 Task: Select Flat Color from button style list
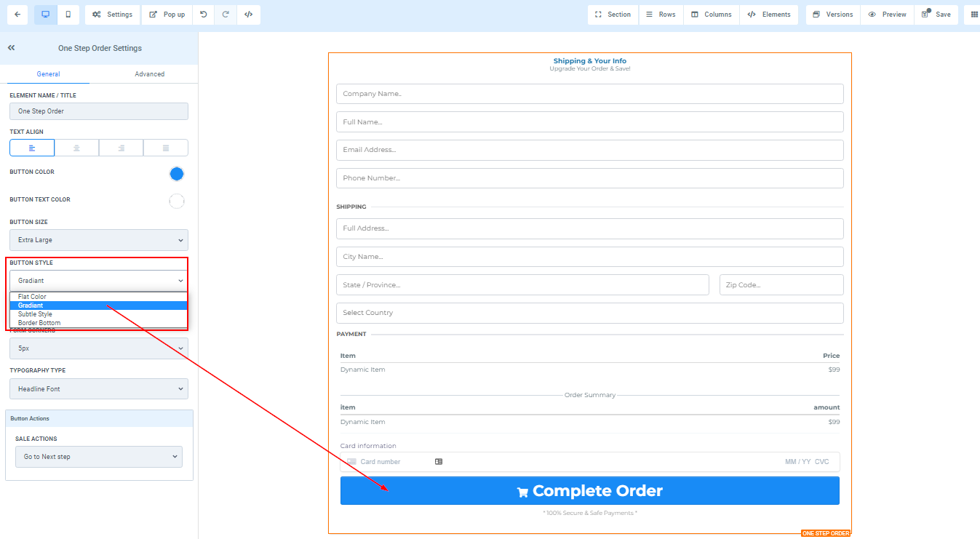tap(33, 297)
